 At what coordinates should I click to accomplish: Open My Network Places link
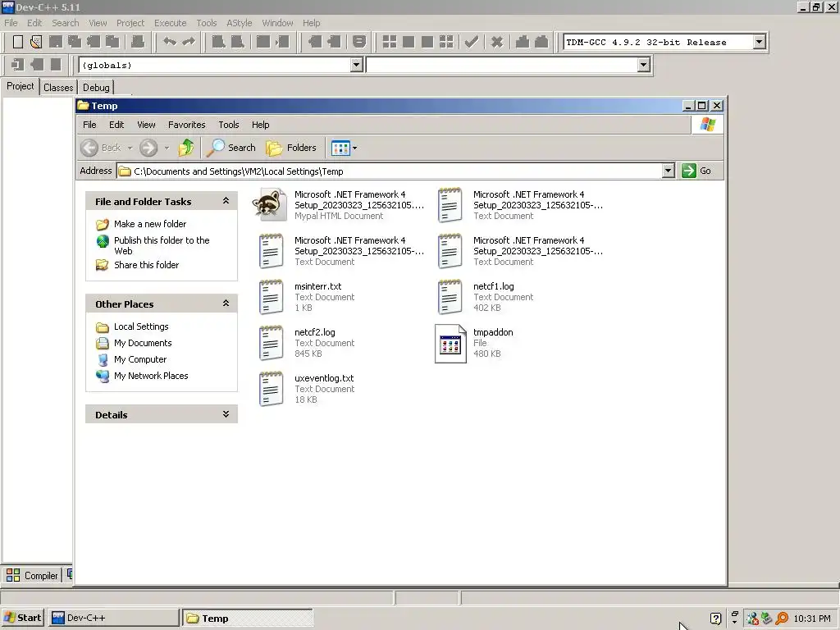pyautogui.click(x=151, y=376)
